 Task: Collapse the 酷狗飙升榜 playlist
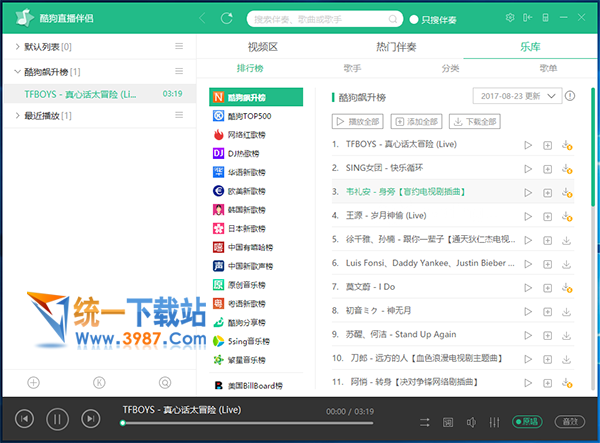17,71
